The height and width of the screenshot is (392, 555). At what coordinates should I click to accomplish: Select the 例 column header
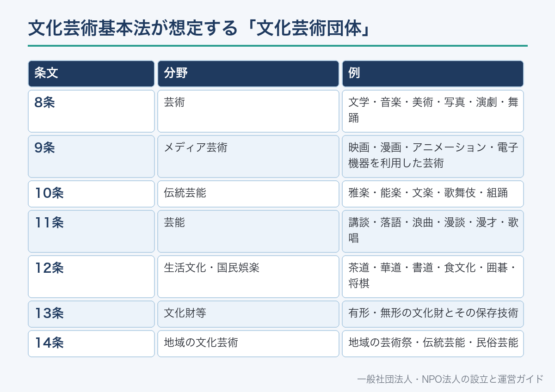(x=433, y=73)
